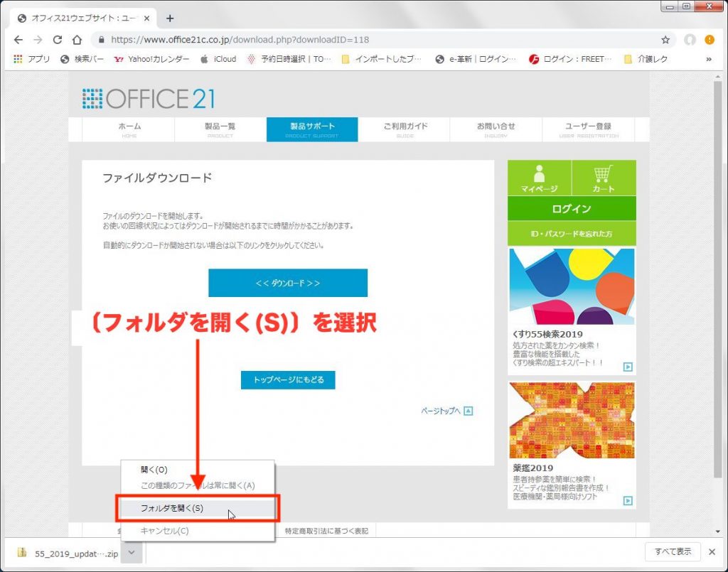Click the ページトップへ link text
This screenshot has width=728, height=572.
441,411
